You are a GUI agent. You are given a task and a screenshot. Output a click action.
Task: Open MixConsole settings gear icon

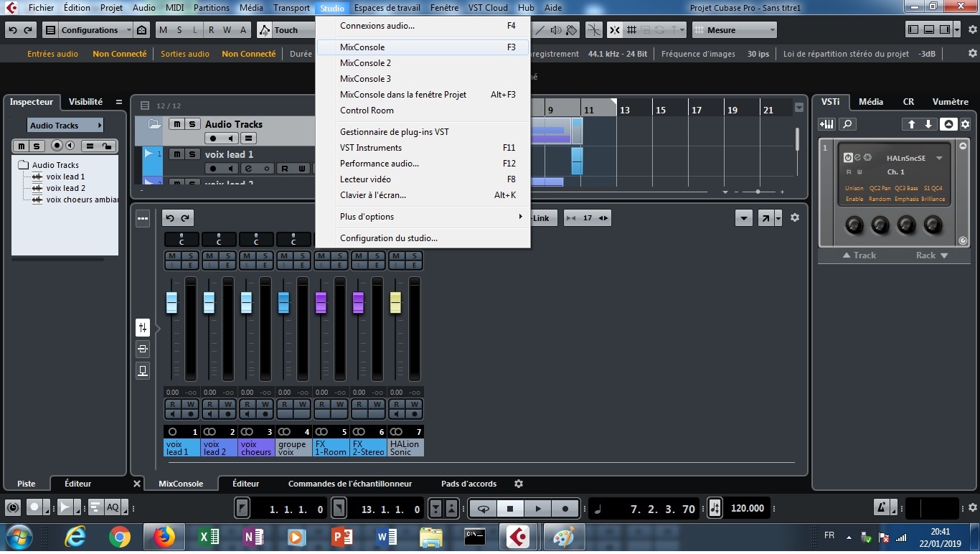click(795, 217)
